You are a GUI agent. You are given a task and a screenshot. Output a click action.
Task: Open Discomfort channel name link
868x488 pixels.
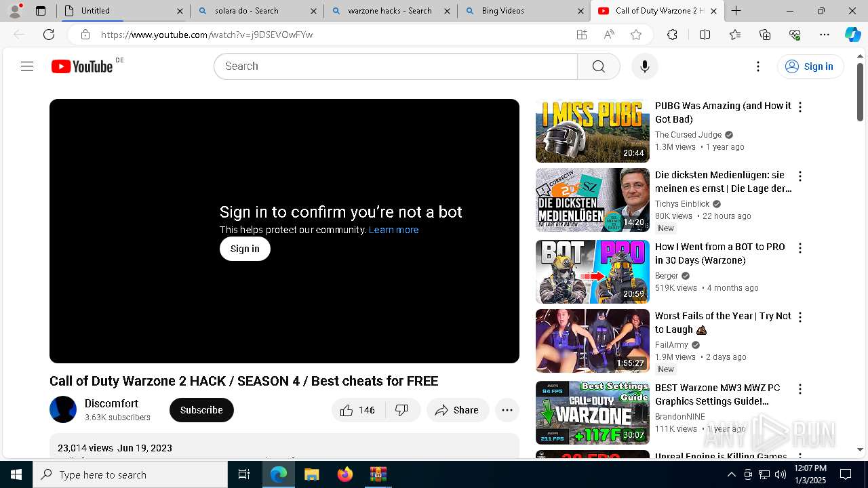[x=112, y=404]
